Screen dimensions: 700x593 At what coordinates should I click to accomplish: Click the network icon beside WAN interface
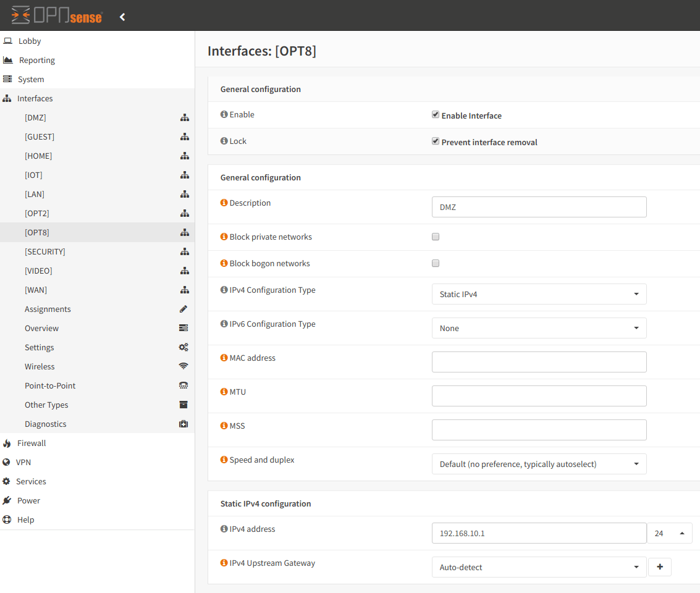(184, 290)
